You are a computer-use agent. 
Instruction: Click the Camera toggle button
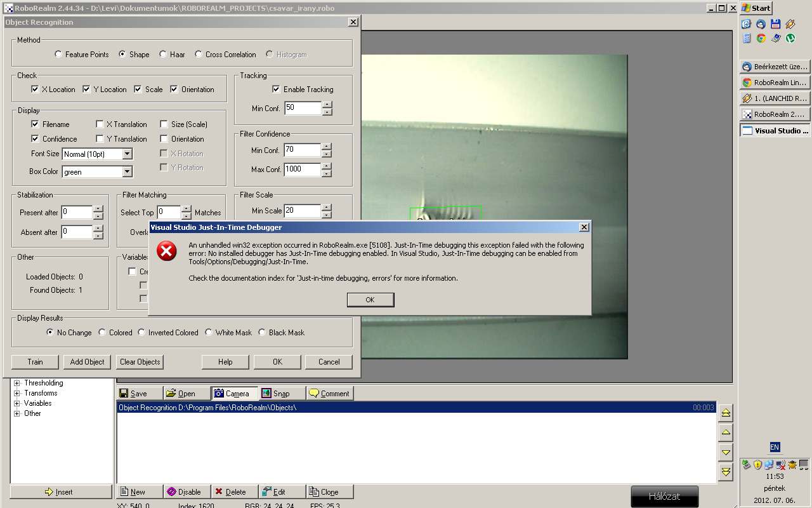tap(234, 394)
